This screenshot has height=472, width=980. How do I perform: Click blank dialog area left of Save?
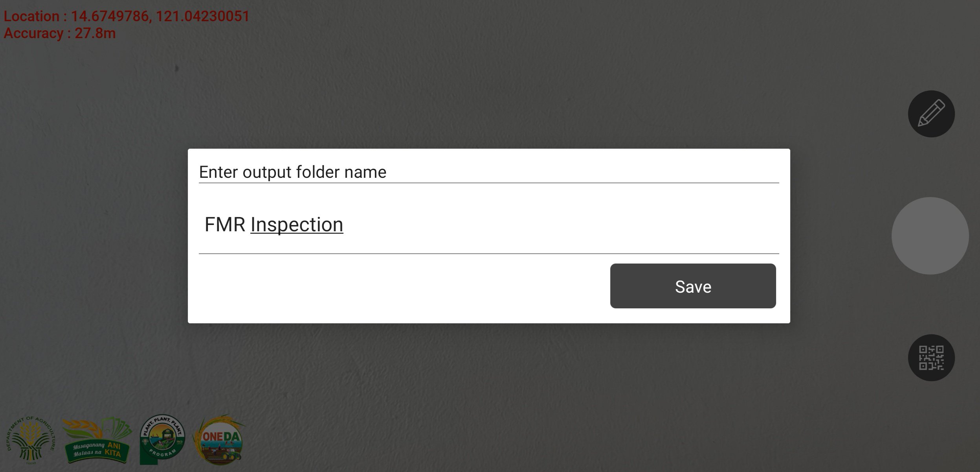[x=393, y=287]
